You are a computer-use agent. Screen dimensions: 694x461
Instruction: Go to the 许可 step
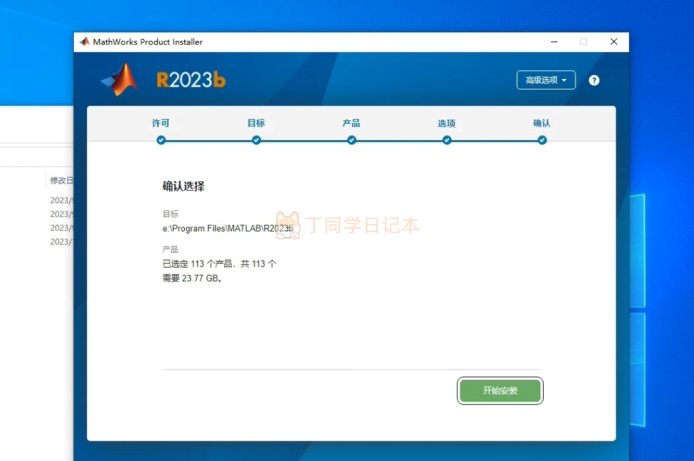[x=161, y=123]
